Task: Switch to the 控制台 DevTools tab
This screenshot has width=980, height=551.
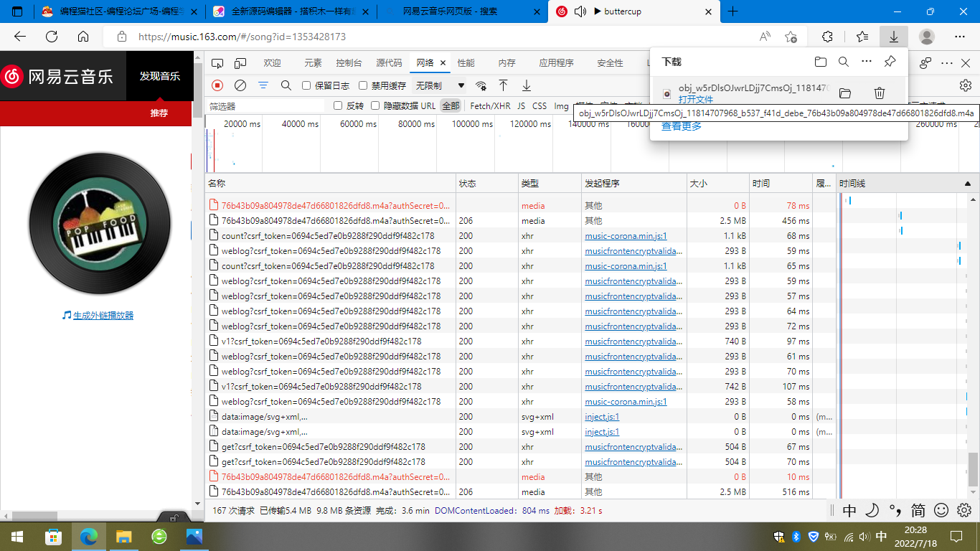Action: tap(349, 63)
